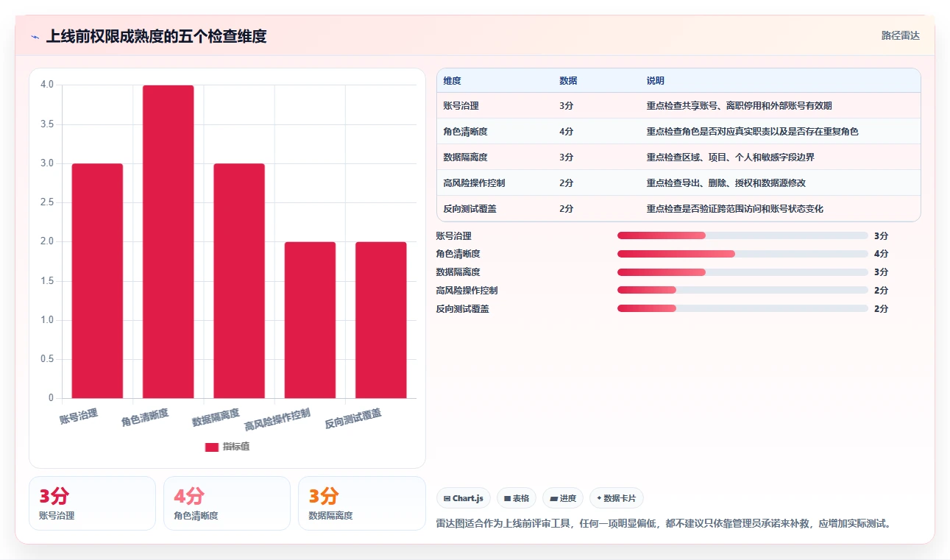Click the 数据隔离度 progress bar
The image size is (950, 560).
pos(742,272)
